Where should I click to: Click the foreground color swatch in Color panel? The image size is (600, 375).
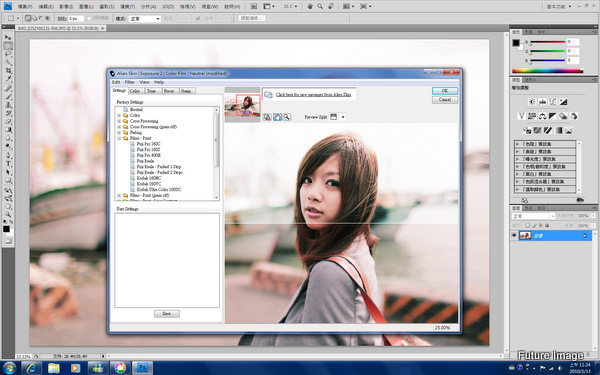pos(516,43)
